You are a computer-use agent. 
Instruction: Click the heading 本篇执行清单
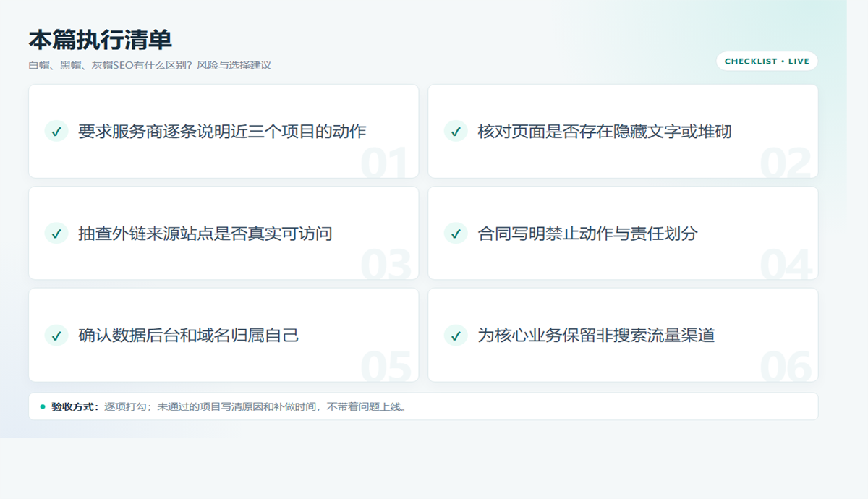(100, 40)
